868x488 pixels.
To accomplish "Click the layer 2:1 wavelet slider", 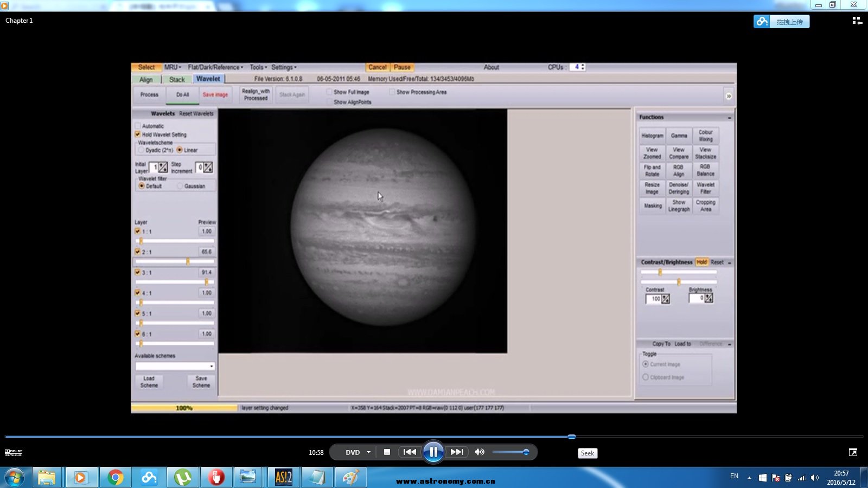I will (x=175, y=261).
